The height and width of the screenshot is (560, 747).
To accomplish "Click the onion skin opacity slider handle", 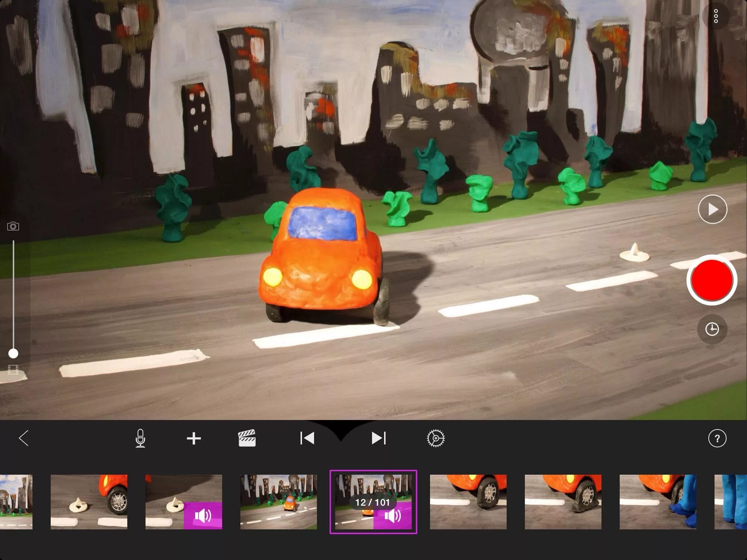I will click(x=13, y=353).
